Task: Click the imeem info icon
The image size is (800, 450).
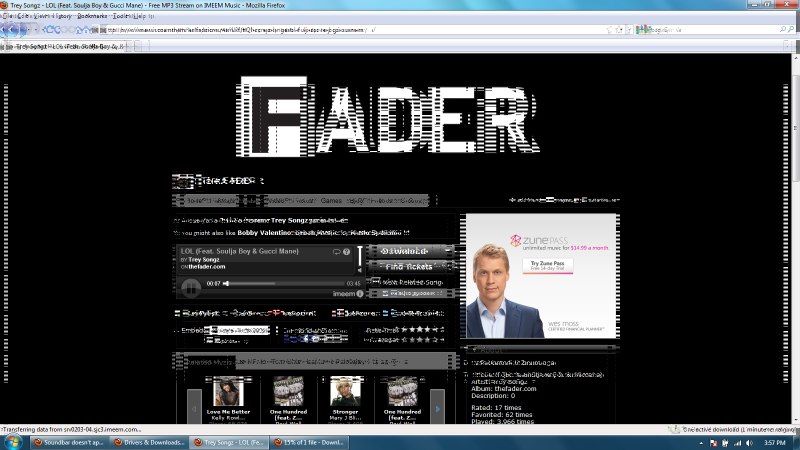Action: pos(360,294)
